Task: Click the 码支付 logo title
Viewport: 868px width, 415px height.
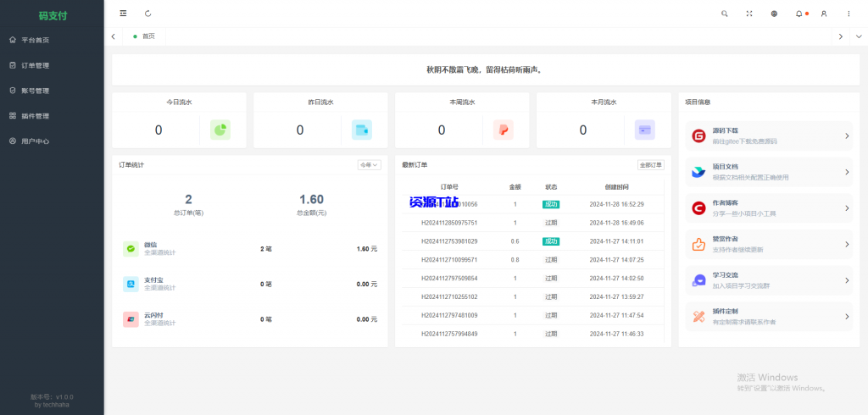Action: 53,16
